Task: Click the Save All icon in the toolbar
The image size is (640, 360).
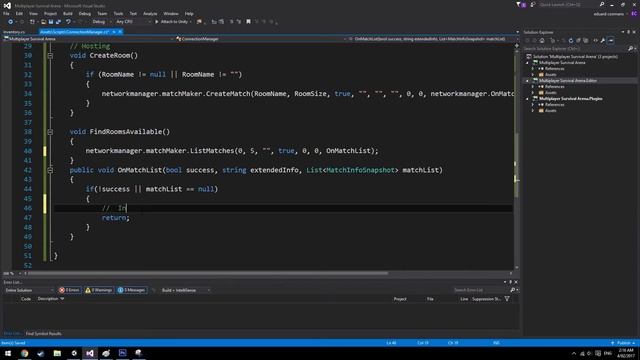Action: click(58, 22)
